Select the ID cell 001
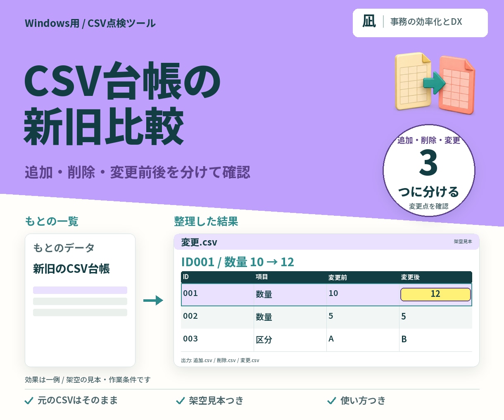The height and width of the screenshot is (420, 504). pyautogui.click(x=190, y=294)
